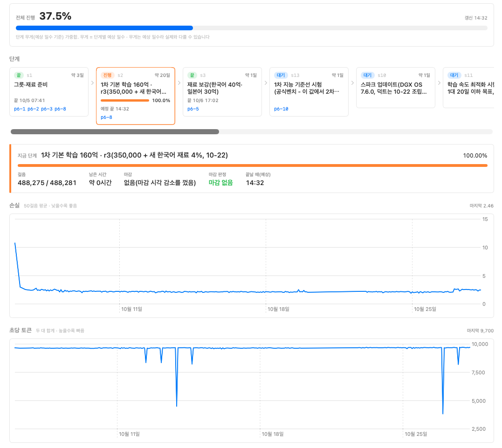Select the s1 그릇·재료 준비 stage card

[49, 92]
